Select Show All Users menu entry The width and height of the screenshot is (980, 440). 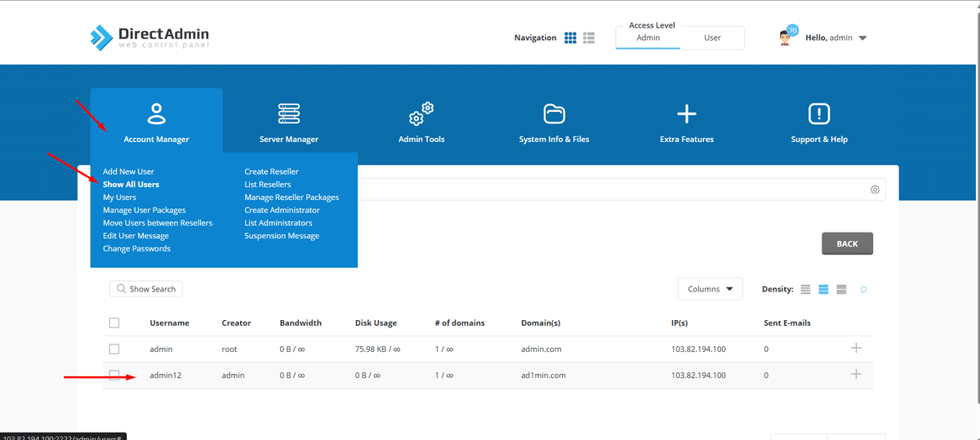click(131, 184)
